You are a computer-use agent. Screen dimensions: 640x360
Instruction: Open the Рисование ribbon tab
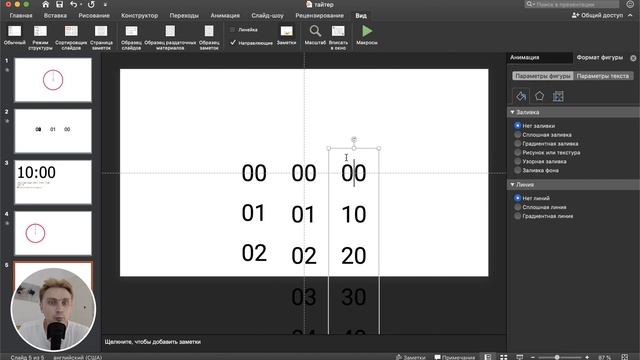pos(94,16)
